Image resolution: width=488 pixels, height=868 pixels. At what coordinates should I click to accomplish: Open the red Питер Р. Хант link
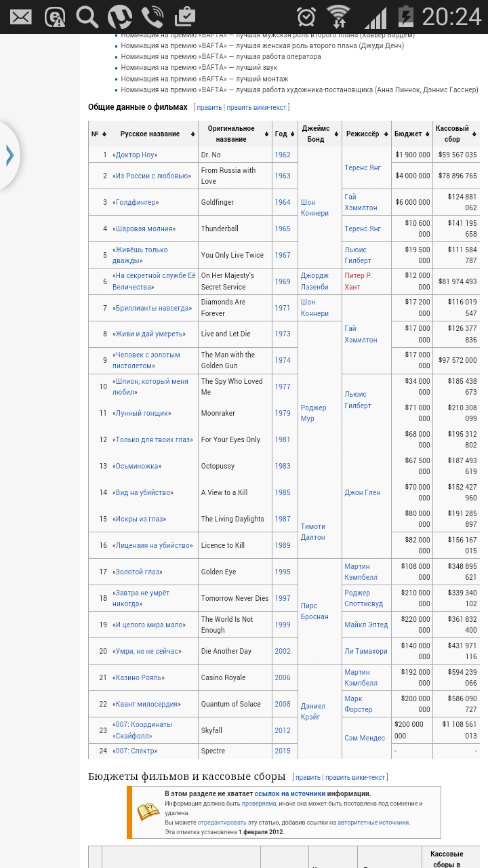(x=359, y=282)
